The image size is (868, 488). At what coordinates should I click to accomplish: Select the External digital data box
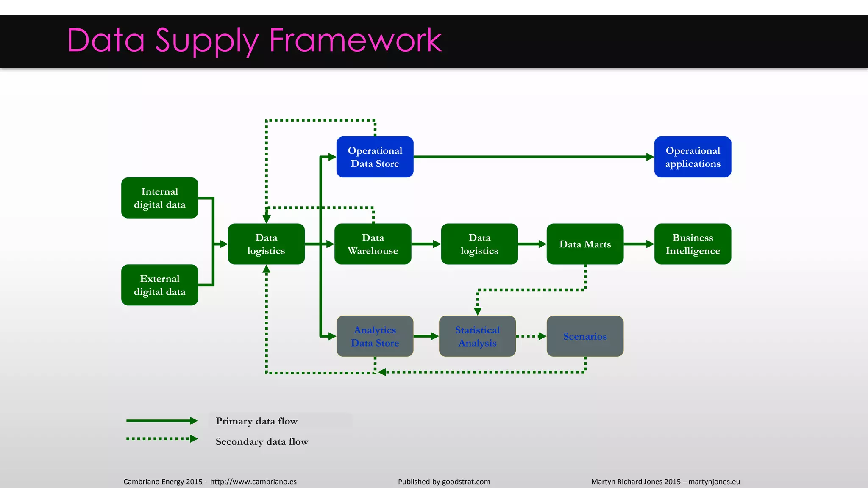point(160,285)
